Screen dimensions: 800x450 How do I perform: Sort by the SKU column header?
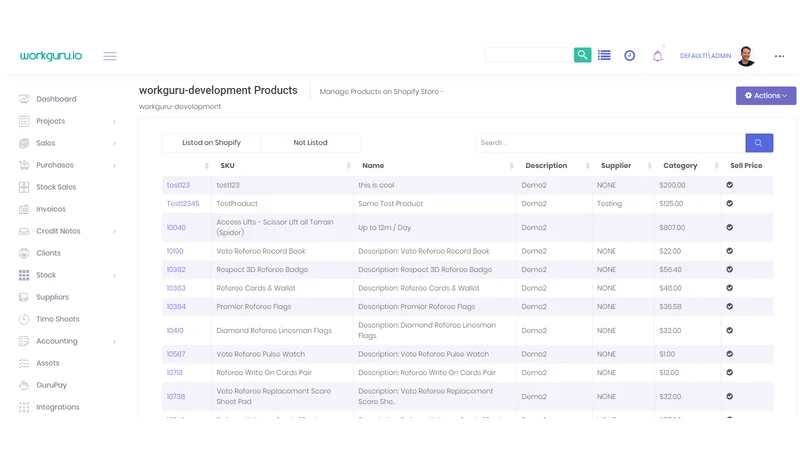[228, 165]
